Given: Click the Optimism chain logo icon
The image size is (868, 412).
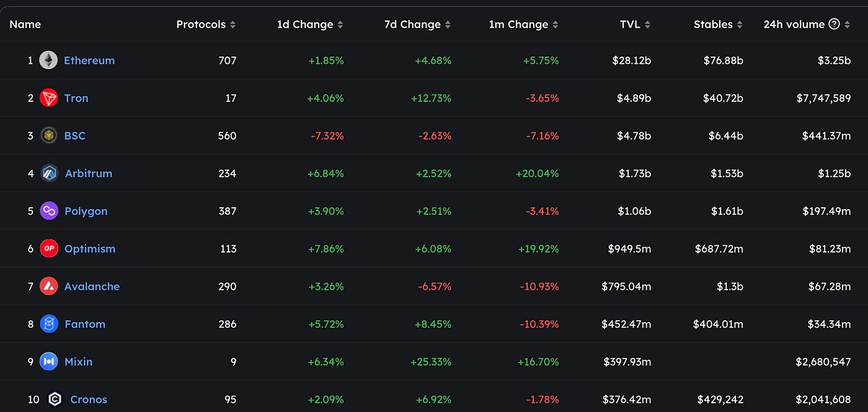Looking at the screenshot, I should [x=48, y=248].
